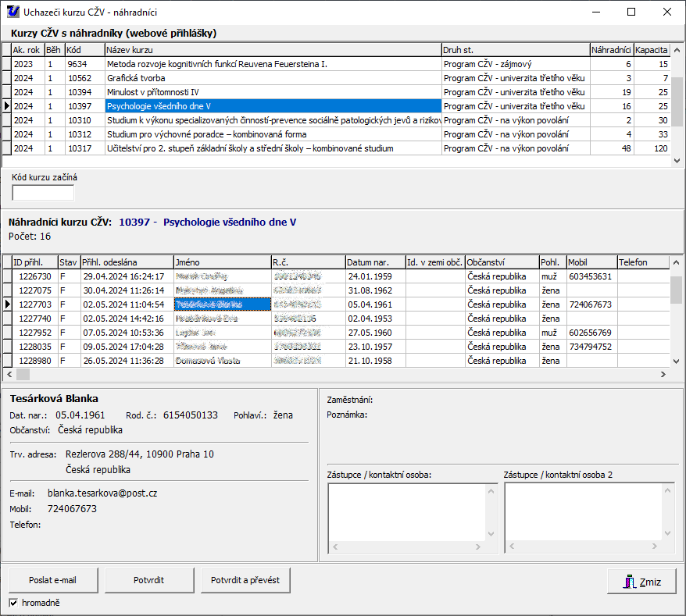Click the Zmiz exit door button
Screen dimensions: 686x616
(641, 581)
